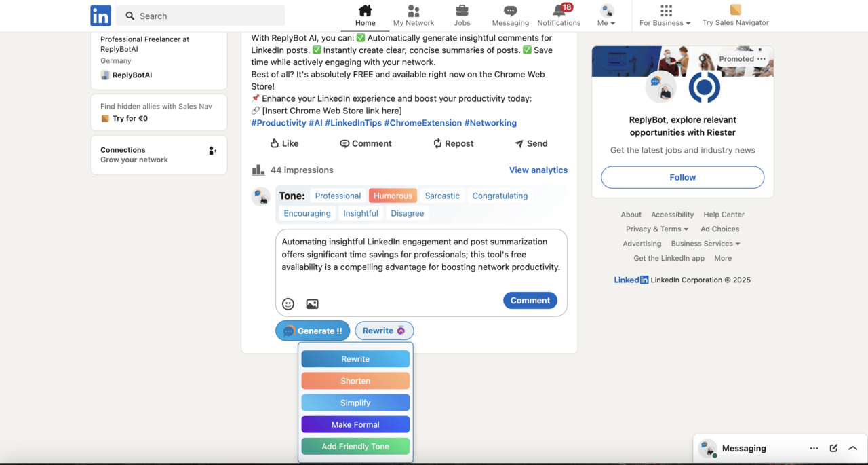Like the post
This screenshot has height=465, width=868.
pyautogui.click(x=284, y=143)
